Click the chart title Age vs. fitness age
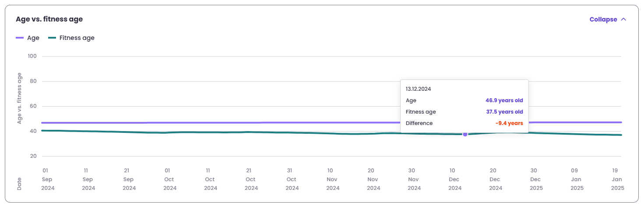Image resolution: width=644 pixels, height=207 pixels. [x=49, y=19]
